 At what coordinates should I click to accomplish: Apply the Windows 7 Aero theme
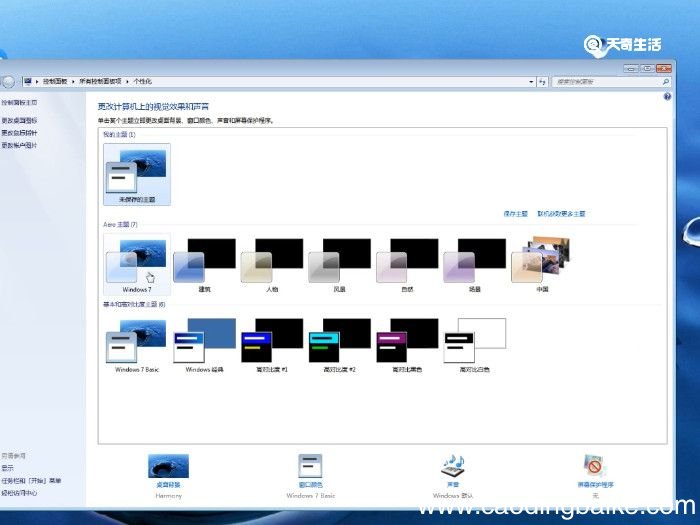(x=137, y=264)
